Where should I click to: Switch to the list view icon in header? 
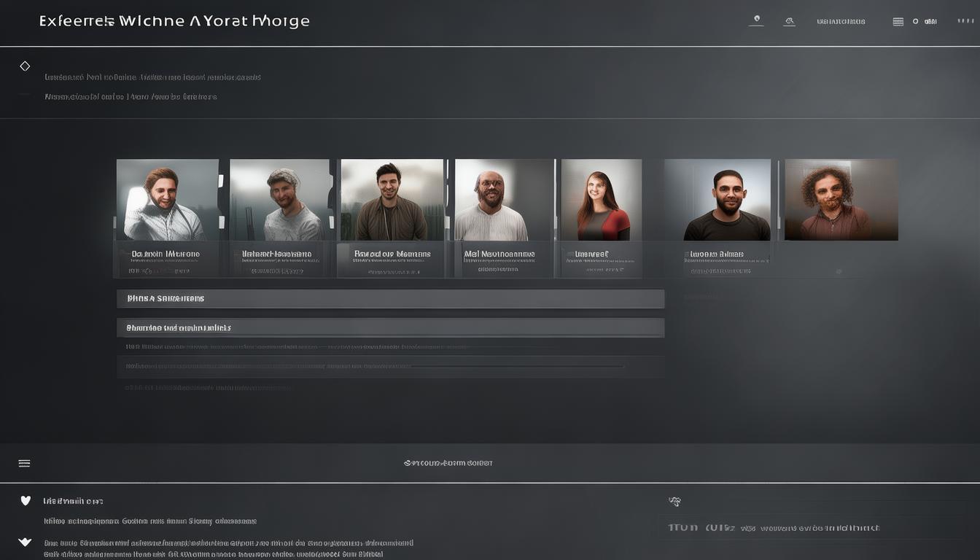coord(898,22)
